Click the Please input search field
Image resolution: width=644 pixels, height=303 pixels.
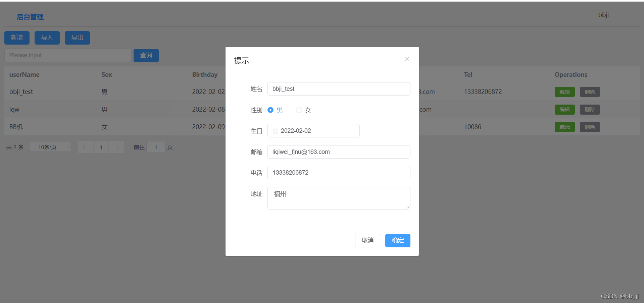pos(68,55)
